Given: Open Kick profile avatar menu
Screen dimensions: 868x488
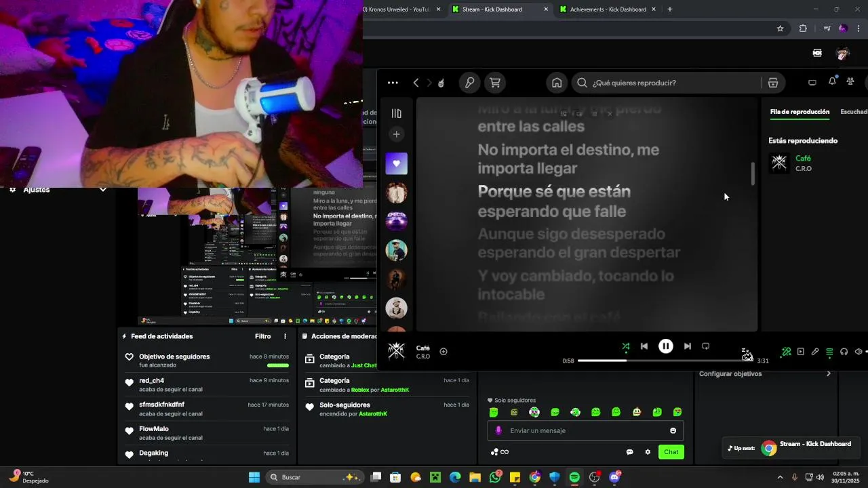Looking at the screenshot, I should click(843, 53).
